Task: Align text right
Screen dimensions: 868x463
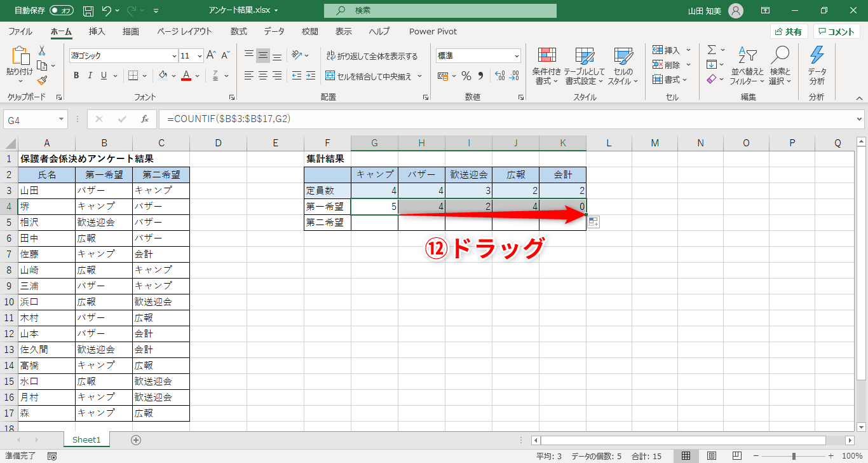Action: pyautogui.click(x=277, y=76)
